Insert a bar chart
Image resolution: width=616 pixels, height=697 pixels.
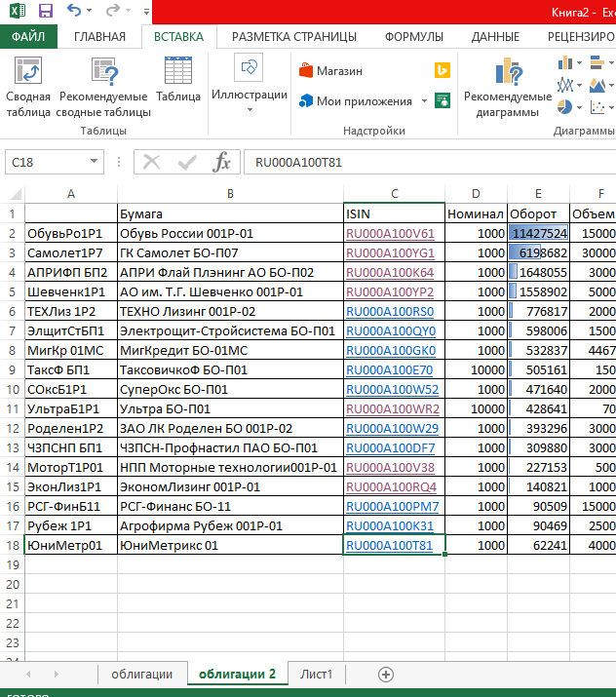pos(597,62)
